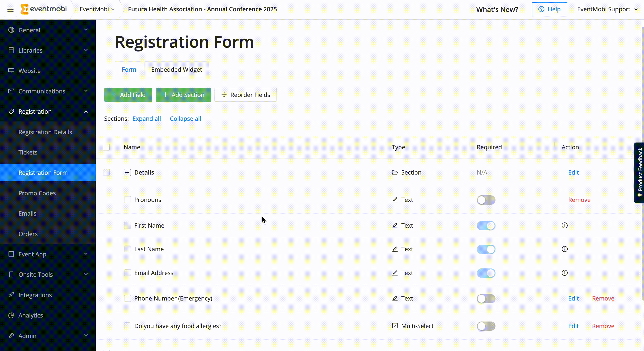
Task: Select all fields with header checkbox
Action: [106, 147]
